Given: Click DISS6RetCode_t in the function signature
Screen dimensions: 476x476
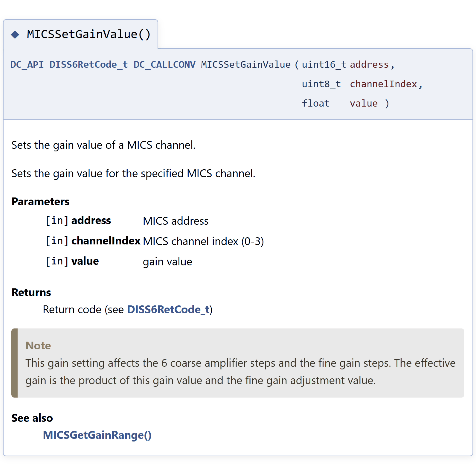Looking at the screenshot, I should [x=89, y=65].
